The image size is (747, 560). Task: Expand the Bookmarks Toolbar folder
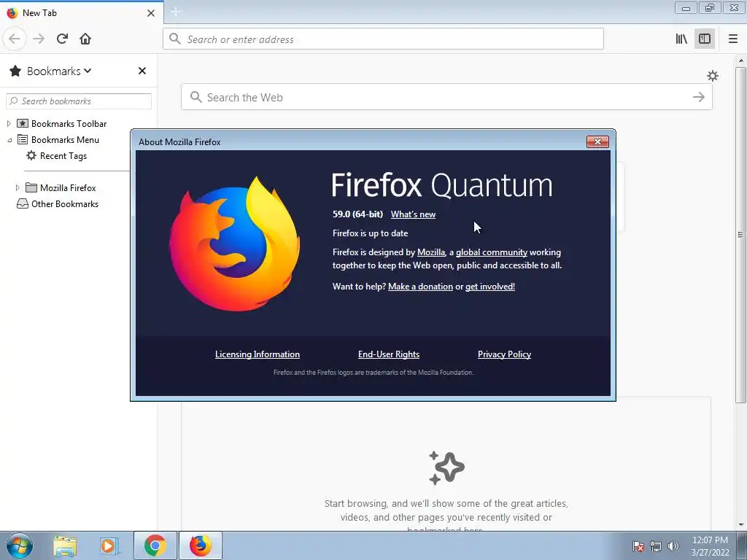[x=9, y=124]
